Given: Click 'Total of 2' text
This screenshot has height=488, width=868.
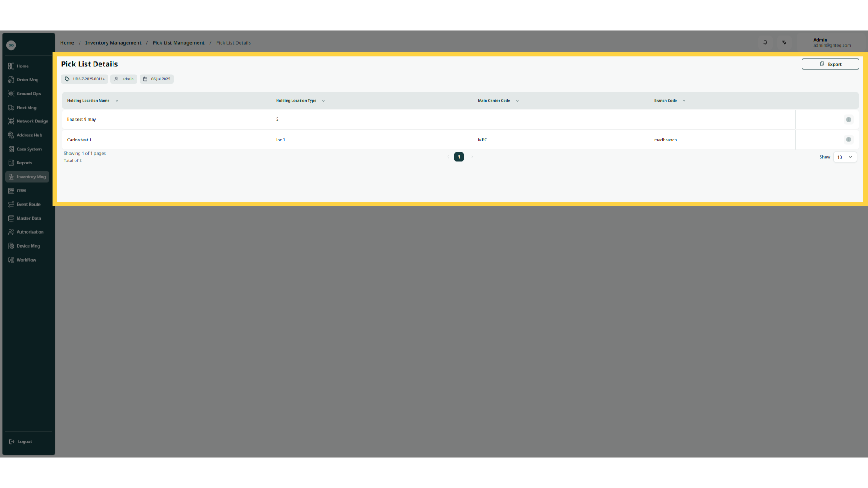Looking at the screenshot, I should (73, 160).
